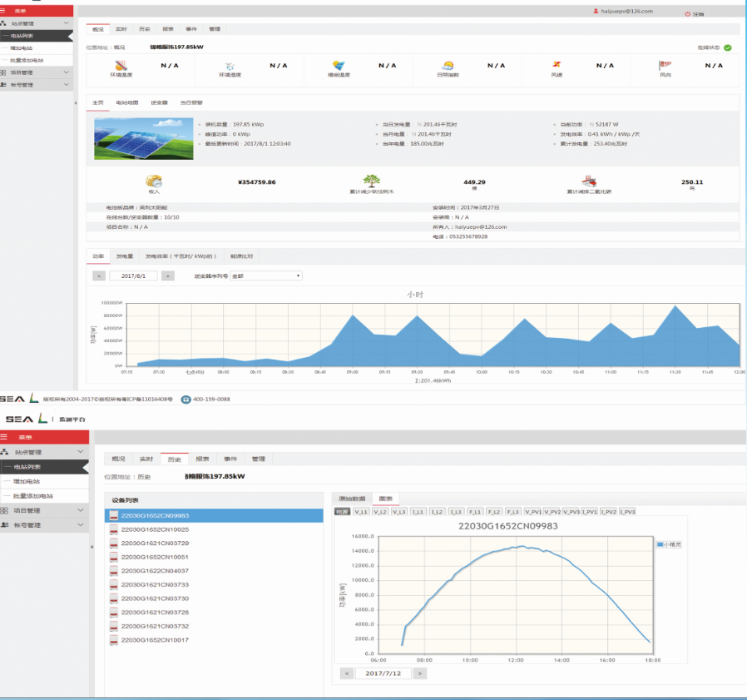Click the user avatar icon beside haiyuepv@126.com

[595, 11]
